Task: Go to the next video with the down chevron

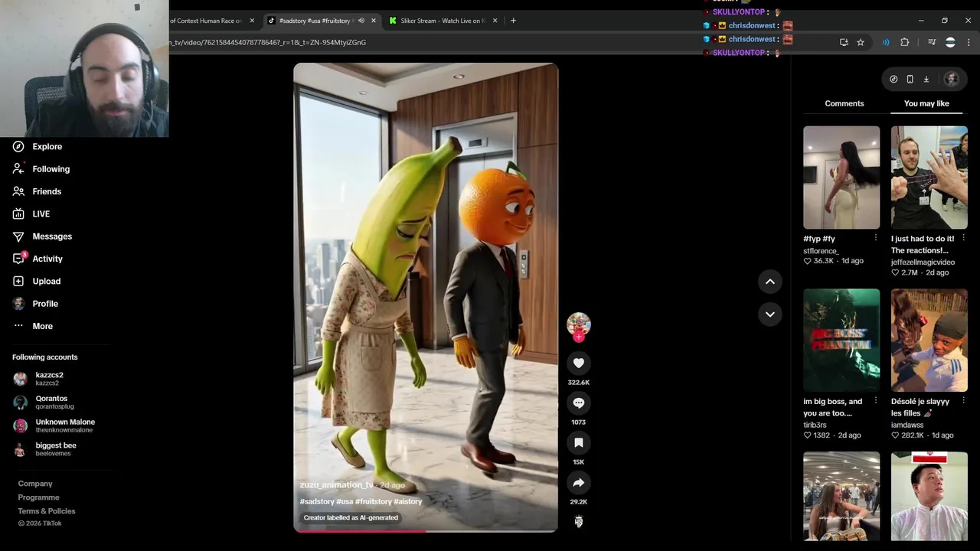Action: pos(770,314)
